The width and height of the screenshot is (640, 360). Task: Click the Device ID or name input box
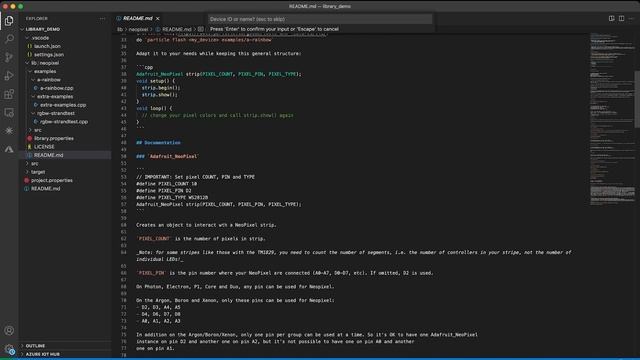tap(320, 19)
